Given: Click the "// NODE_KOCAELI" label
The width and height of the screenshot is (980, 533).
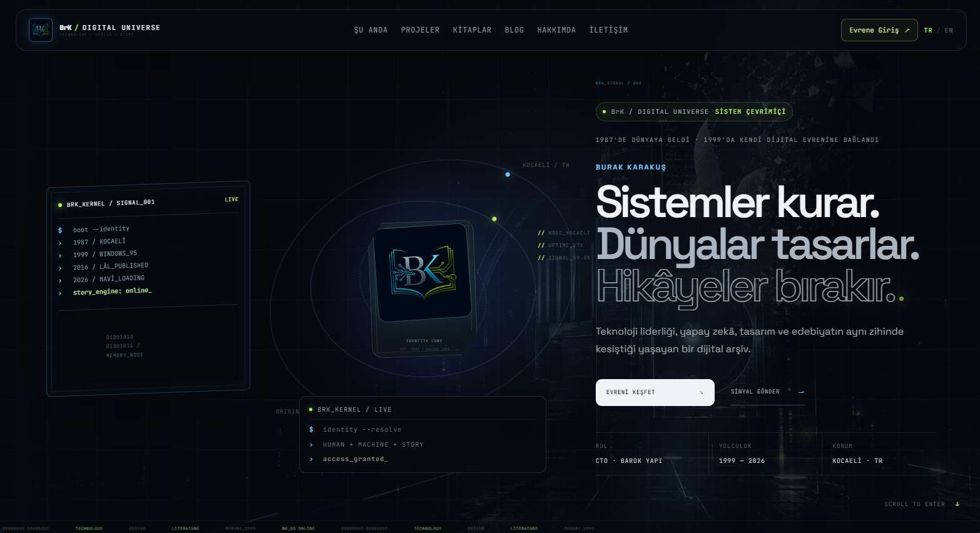Looking at the screenshot, I should coord(564,233).
